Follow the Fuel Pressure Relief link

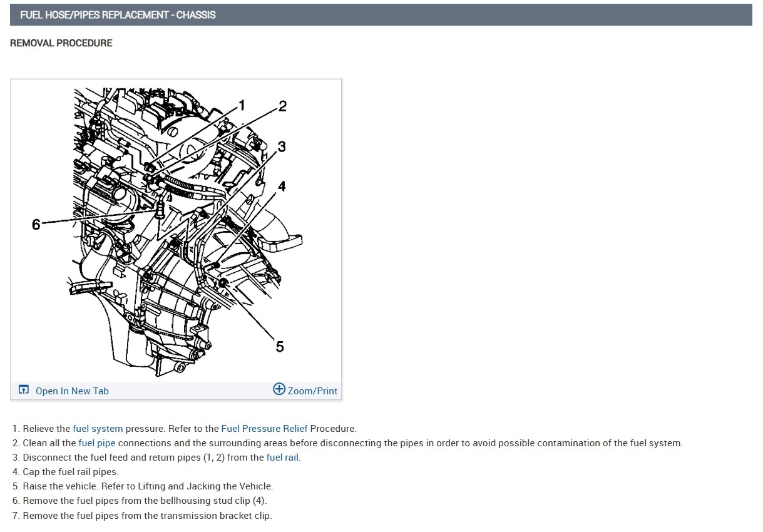tap(264, 429)
